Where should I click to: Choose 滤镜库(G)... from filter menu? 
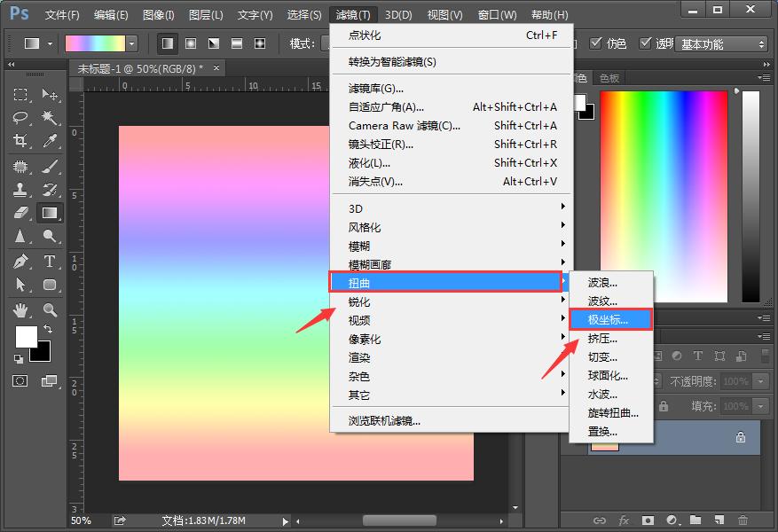[x=376, y=89]
